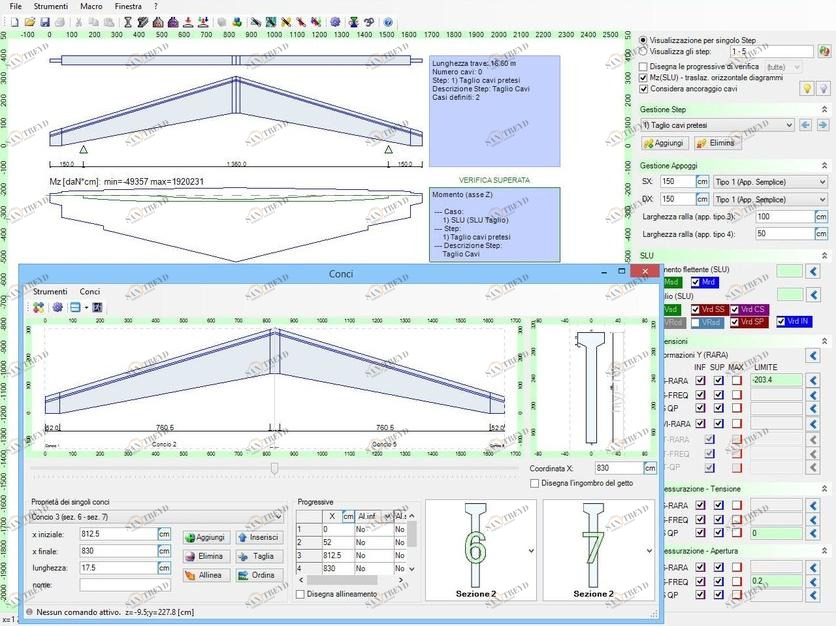The height and width of the screenshot is (626, 836).
Task: Open the Conci menu in the dialog
Action: [x=89, y=291]
